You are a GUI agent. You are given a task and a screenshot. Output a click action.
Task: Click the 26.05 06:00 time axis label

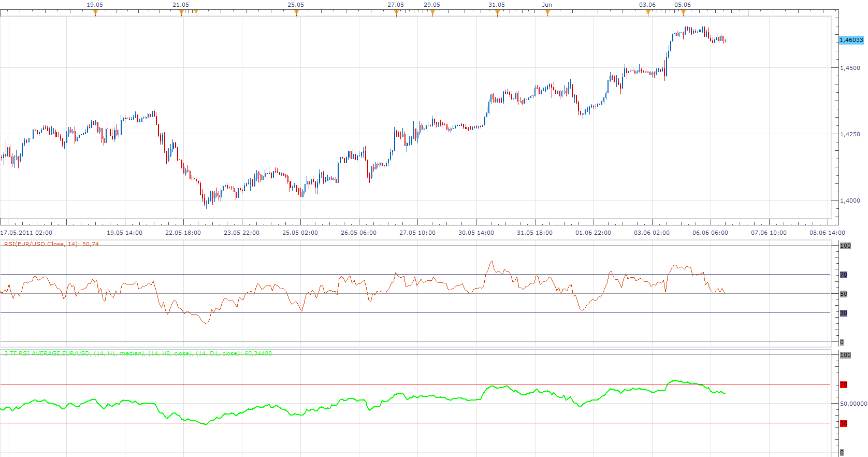tap(358, 233)
